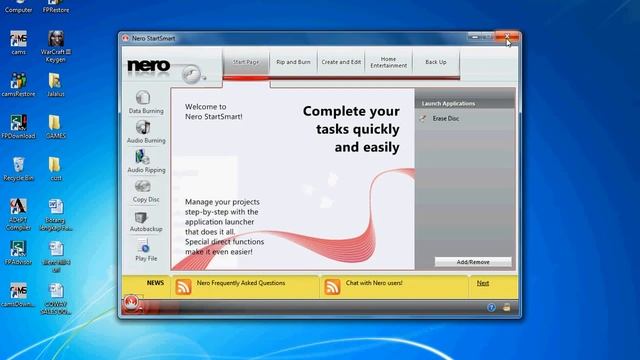Select the Jalalus folder on desktop
640x360 pixels.
click(x=56, y=85)
